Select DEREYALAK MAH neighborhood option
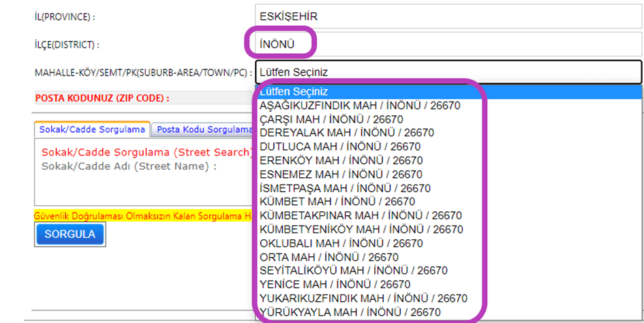The image size is (644, 323). [347, 133]
